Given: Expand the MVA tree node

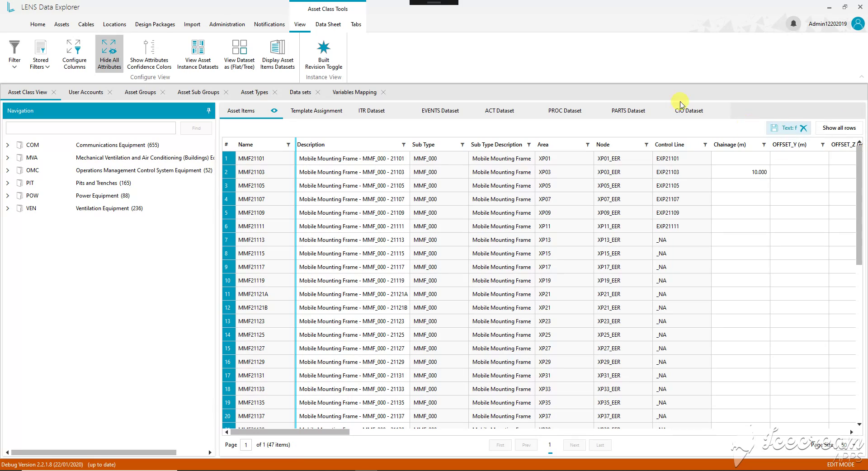Looking at the screenshot, I should point(8,158).
